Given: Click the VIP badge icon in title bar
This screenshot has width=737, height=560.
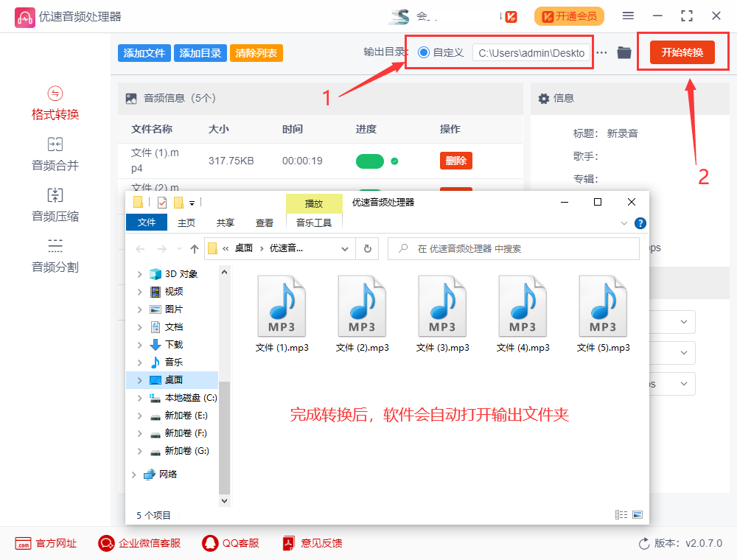Looking at the screenshot, I should coord(511,17).
